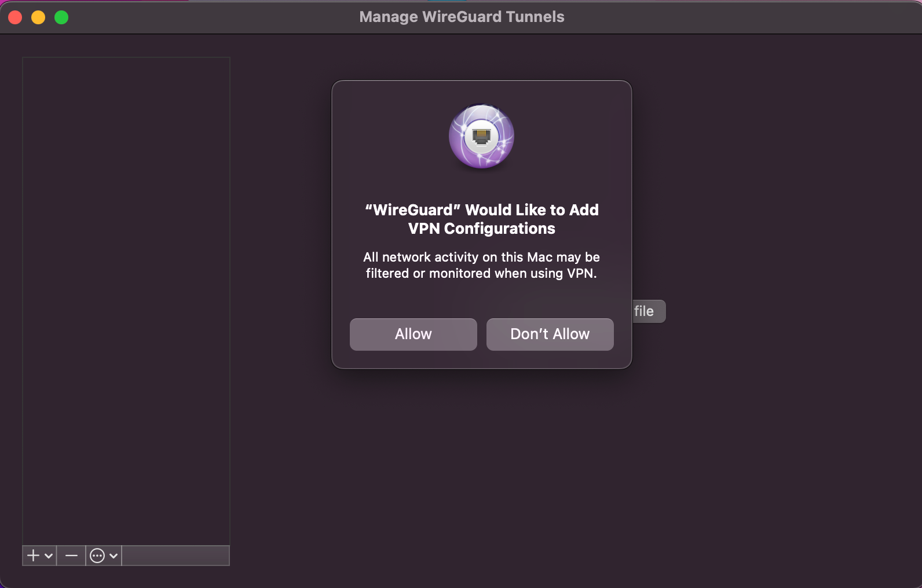Click Don't Allow in the VPN dialog
The width and height of the screenshot is (922, 588).
[x=550, y=334]
